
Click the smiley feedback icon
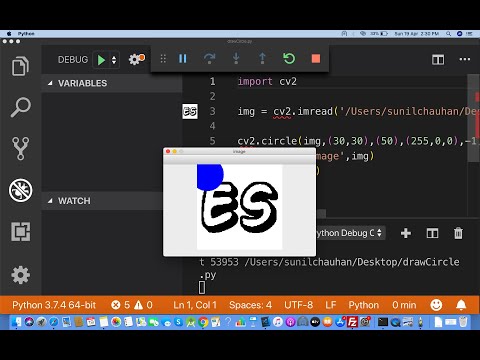click(x=436, y=305)
